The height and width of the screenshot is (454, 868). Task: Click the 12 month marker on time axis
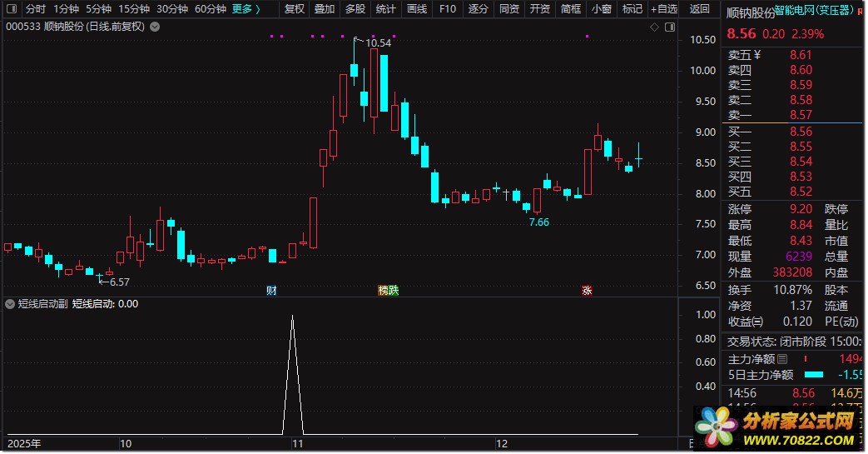click(x=501, y=443)
